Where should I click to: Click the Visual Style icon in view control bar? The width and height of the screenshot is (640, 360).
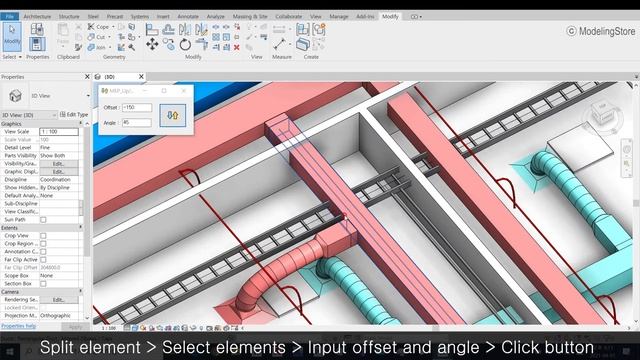[x=135, y=328]
